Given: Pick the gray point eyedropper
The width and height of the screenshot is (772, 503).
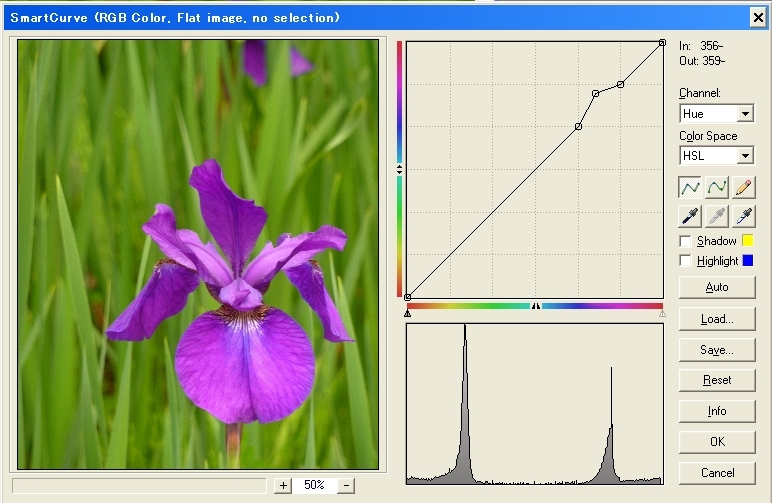Looking at the screenshot, I should pos(716,215).
